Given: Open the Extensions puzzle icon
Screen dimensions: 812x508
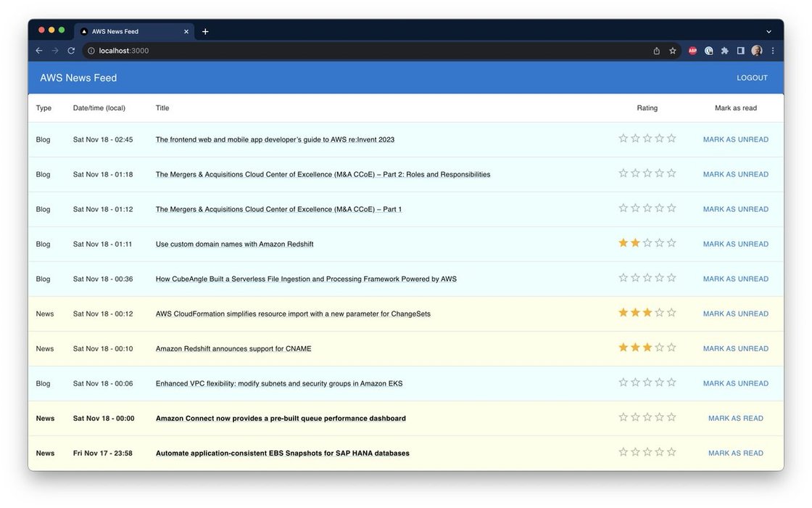Looking at the screenshot, I should pos(724,51).
